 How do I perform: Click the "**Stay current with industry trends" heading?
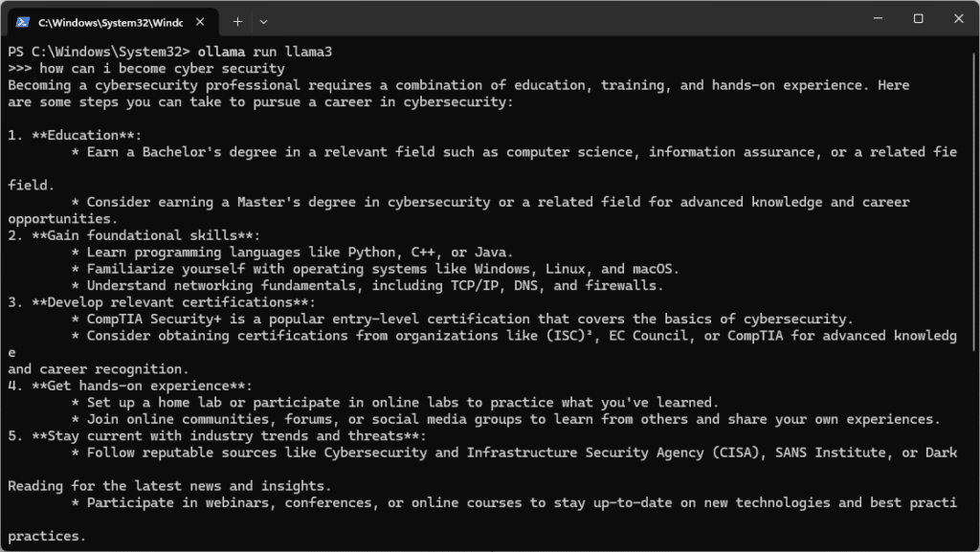(x=229, y=436)
